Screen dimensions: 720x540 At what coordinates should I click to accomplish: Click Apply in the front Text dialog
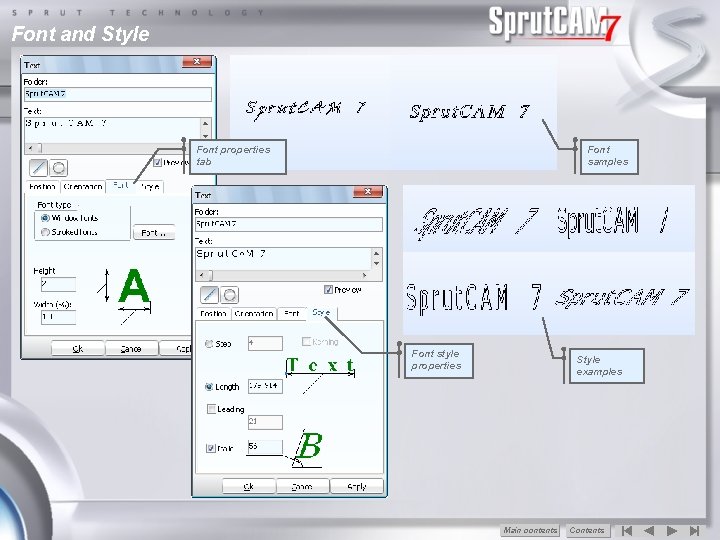coord(356,486)
